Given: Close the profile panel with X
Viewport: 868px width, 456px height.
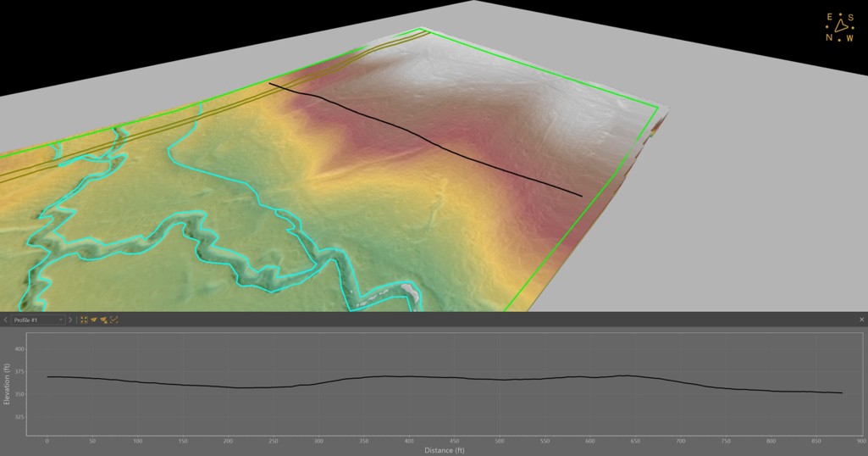Looking at the screenshot, I should (x=861, y=320).
